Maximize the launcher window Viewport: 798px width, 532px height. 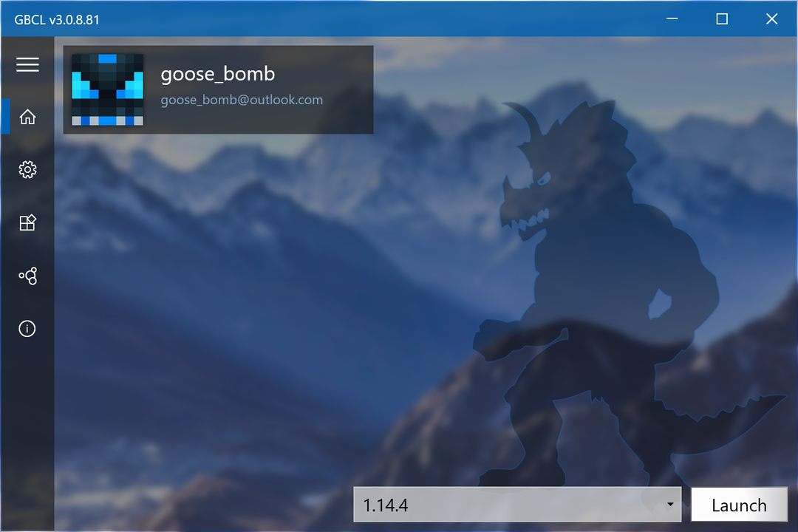tap(721, 18)
